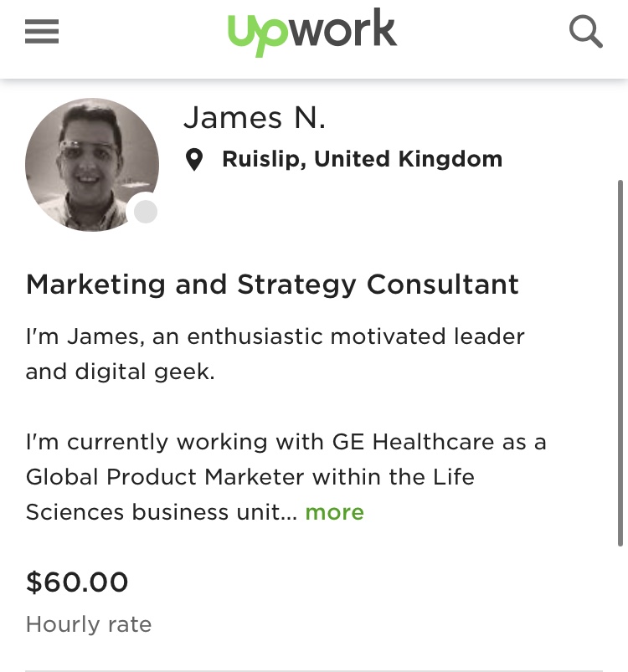Tap the search magnifier icon
The image size is (628, 672).
pos(585,32)
